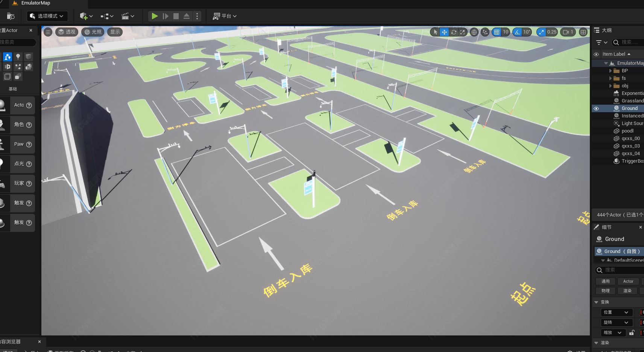
Task: Toggle grid snapping icon
Action: (x=497, y=32)
